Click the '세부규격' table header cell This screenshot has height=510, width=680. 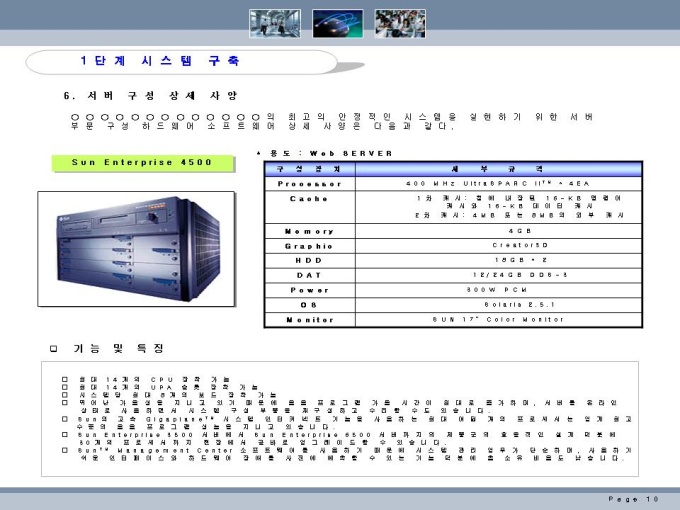pyautogui.click(x=498, y=169)
